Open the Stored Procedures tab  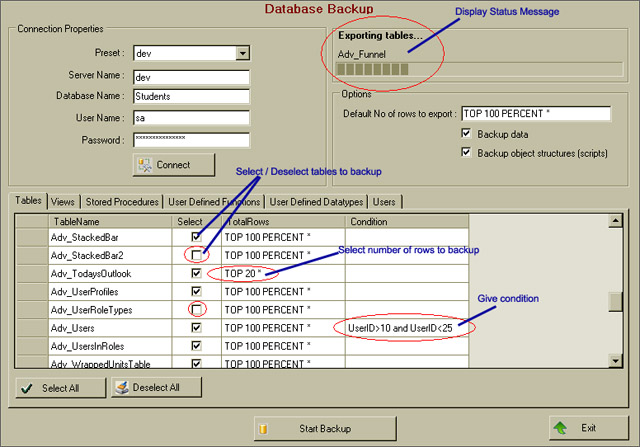(x=121, y=201)
